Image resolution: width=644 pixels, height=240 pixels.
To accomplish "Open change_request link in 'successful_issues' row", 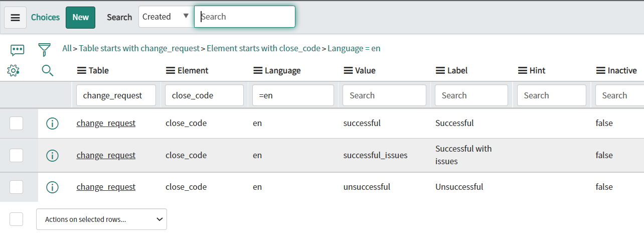I will (106, 155).
